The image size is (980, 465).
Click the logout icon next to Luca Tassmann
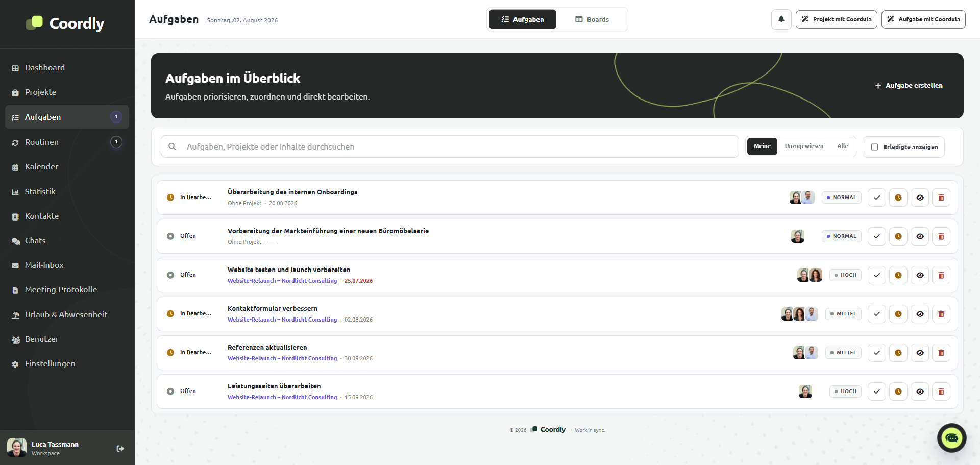point(120,449)
